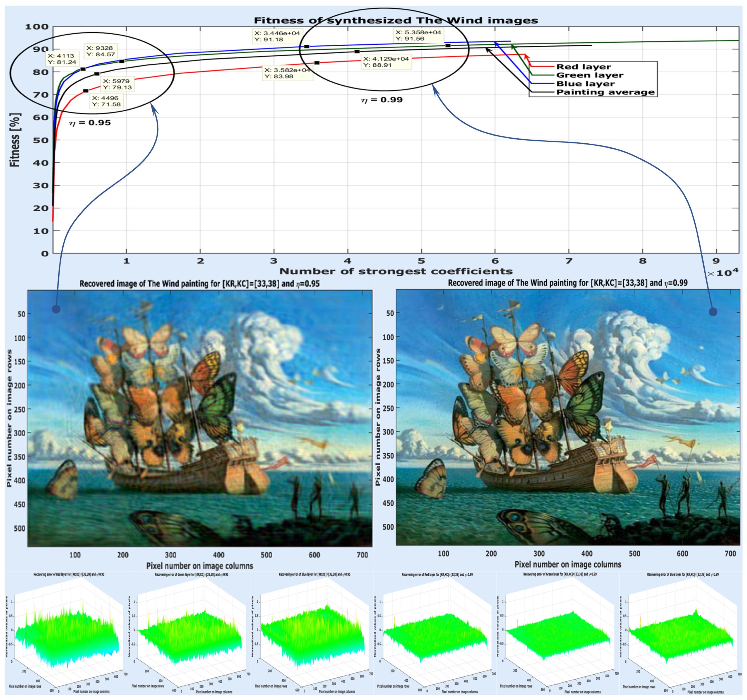Screen dimensions: 747x700
Task: Click the Blue layer legend entry
Action: pyautogui.click(x=585, y=83)
